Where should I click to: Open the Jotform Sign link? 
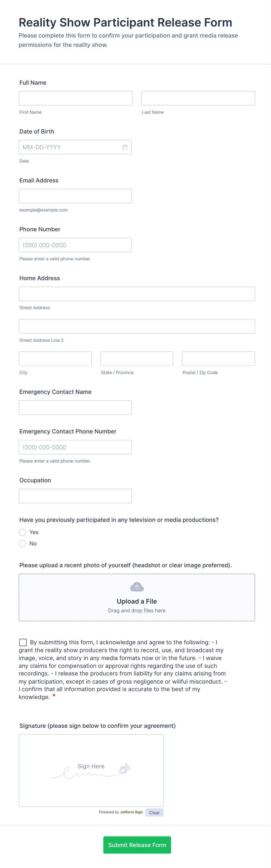(x=131, y=812)
